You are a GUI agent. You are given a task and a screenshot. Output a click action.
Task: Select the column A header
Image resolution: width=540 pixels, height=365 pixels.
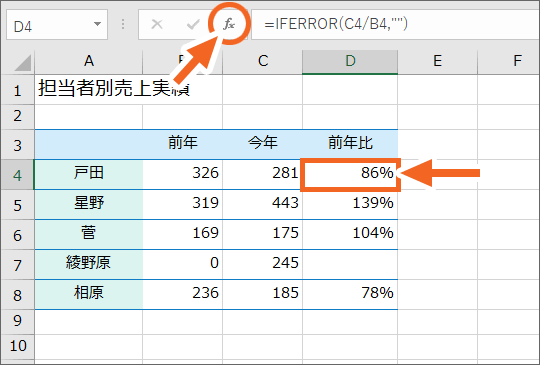pos(89,61)
